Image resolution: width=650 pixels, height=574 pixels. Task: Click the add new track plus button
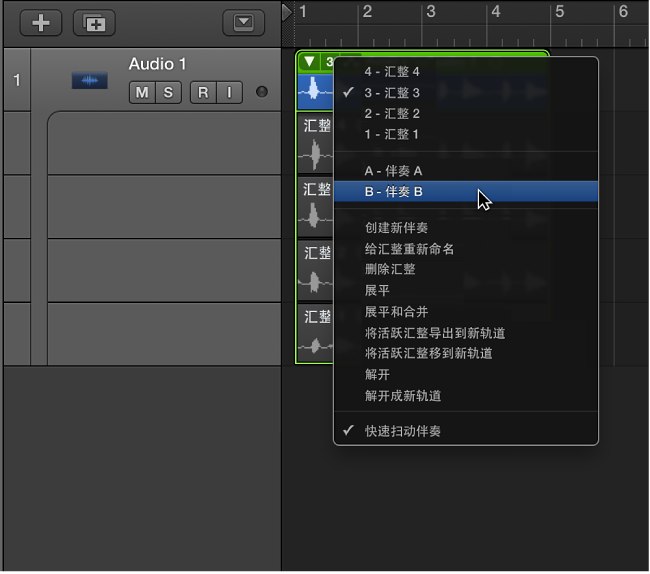40,22
